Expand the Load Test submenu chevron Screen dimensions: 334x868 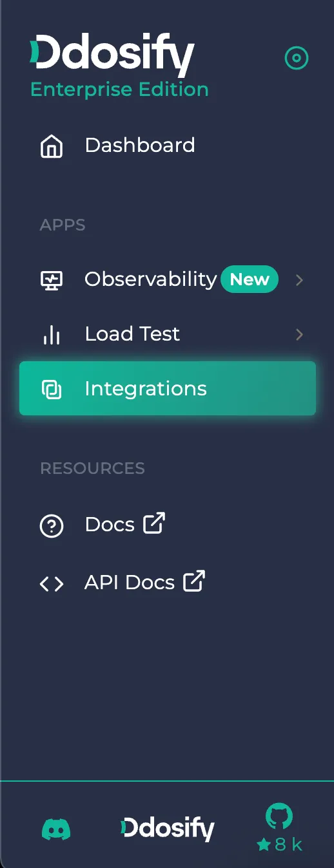(x=299, y=335)
